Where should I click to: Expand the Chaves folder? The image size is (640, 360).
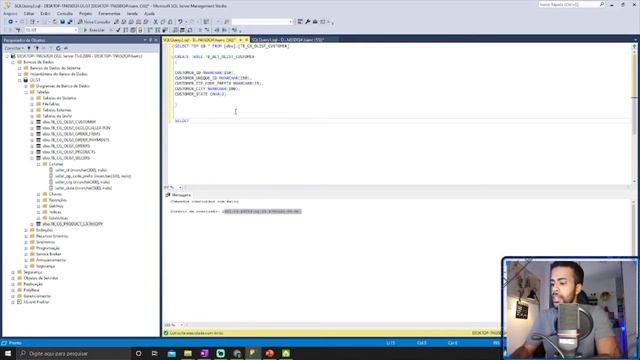[39, 194]
